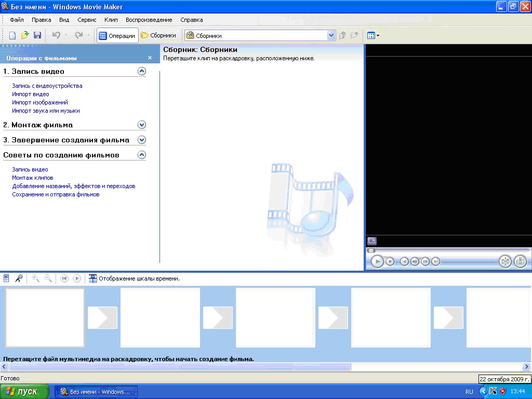Toggle the Сборники collections pane button
Image resolution: width=532 pixels, height=399 pixels.
(158, 35)
